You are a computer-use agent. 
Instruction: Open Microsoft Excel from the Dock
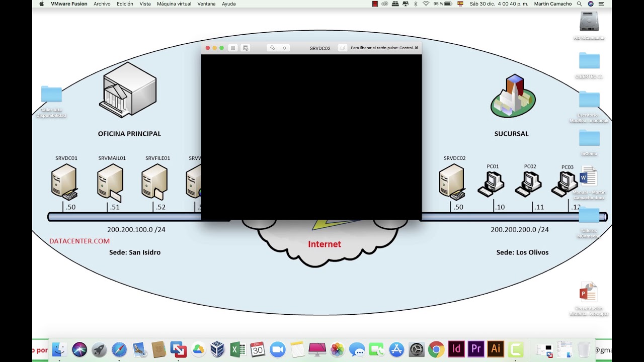(x=237, y=349)
